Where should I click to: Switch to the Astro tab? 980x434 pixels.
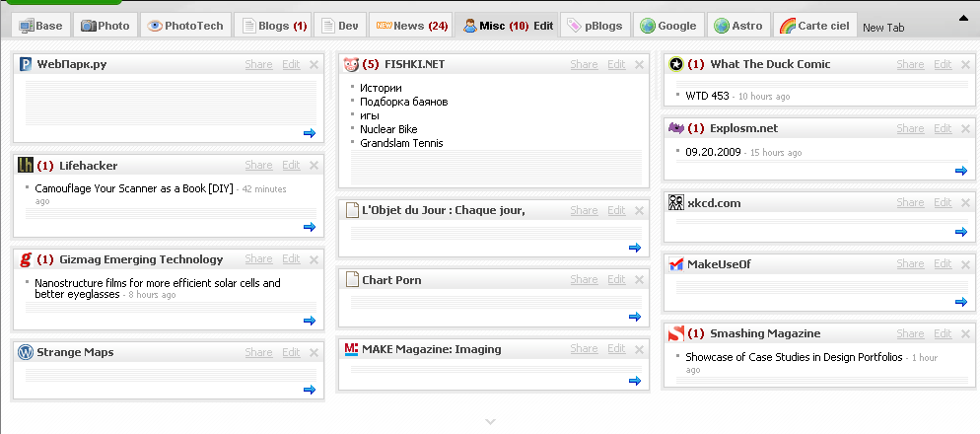[x=738, y=26]
